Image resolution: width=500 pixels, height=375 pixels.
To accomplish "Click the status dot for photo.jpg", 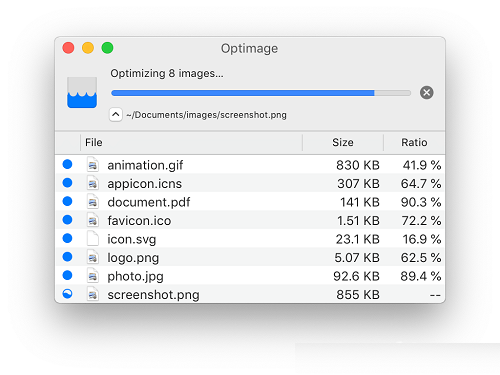I will coord(67,275).
